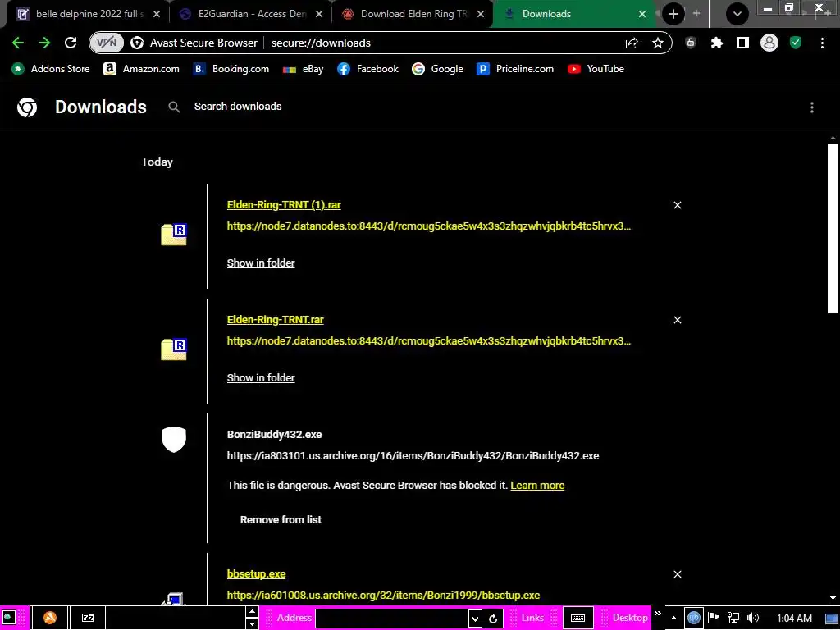Viewport: 840px width, 630px height.
Task: Close the belle delphine 2022 tab
Action: point(157,15)
